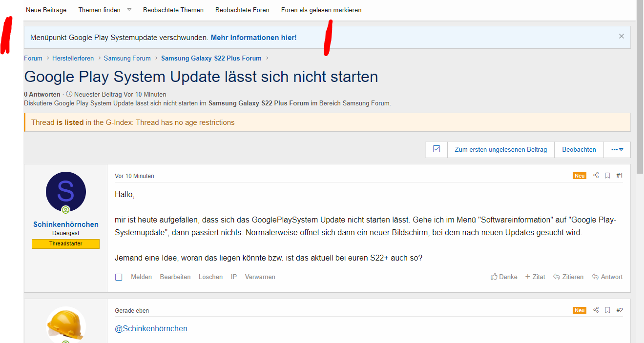Click Zitieren reply-arrow on first post
The height and width of the screenshot is (343, 644).
[568, 277]
